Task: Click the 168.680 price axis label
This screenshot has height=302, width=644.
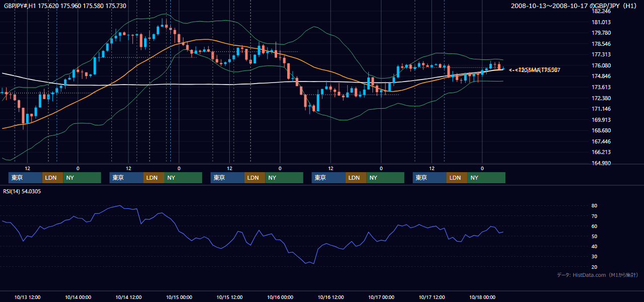Action: [x=601, y=131]
